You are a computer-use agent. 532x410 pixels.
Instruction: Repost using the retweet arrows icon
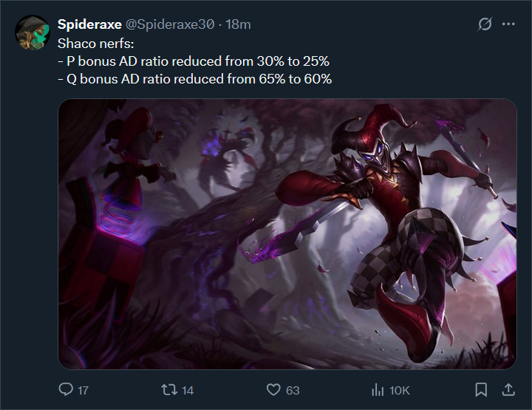[x=169, y=389]
